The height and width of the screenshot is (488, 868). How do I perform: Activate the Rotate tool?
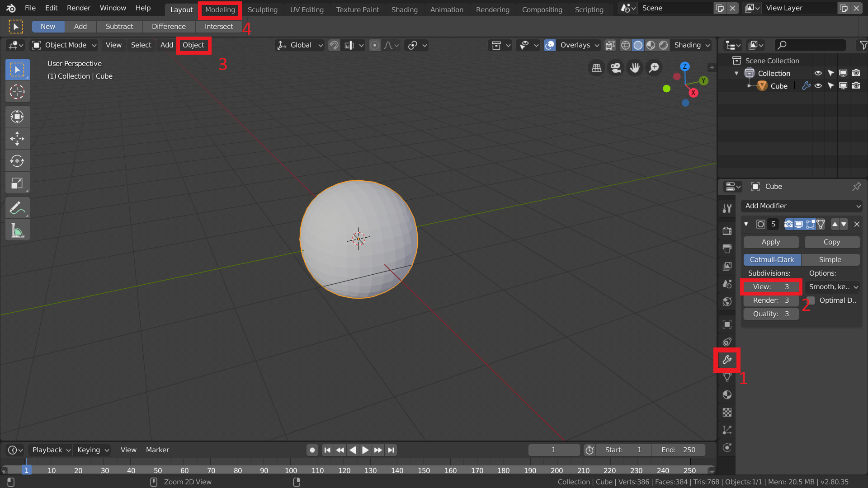pyautogui.click(x=17, y=160)
